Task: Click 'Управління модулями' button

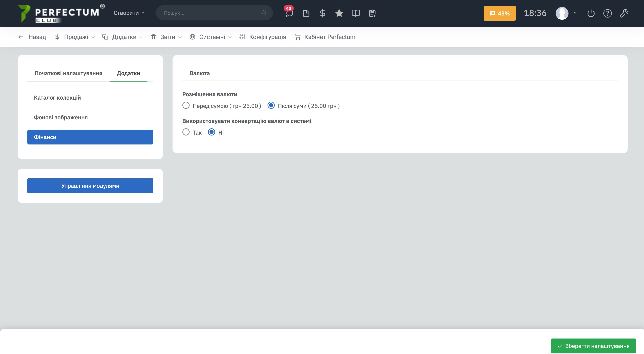Action: [x=90, y=186]
